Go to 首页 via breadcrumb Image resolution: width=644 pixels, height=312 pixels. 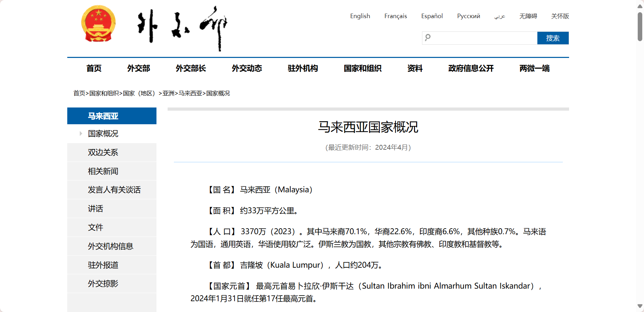tap(79, 93)
